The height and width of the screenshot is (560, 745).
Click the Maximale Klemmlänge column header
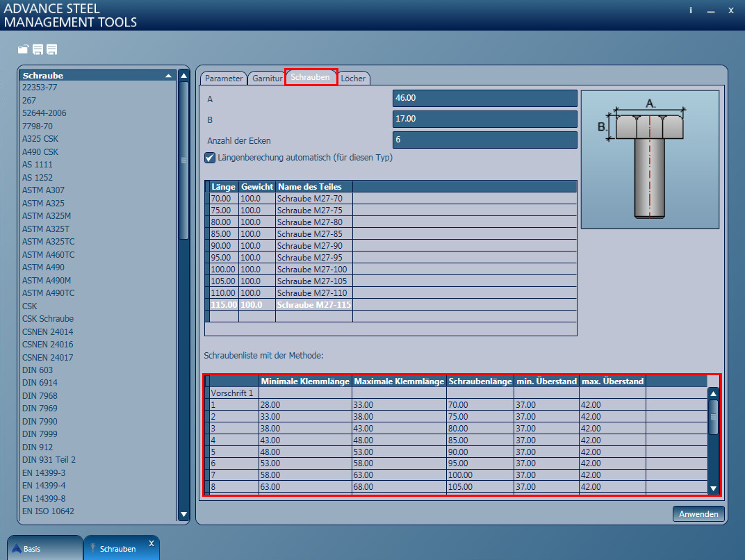pyautogui.click(x=399, y=381)
